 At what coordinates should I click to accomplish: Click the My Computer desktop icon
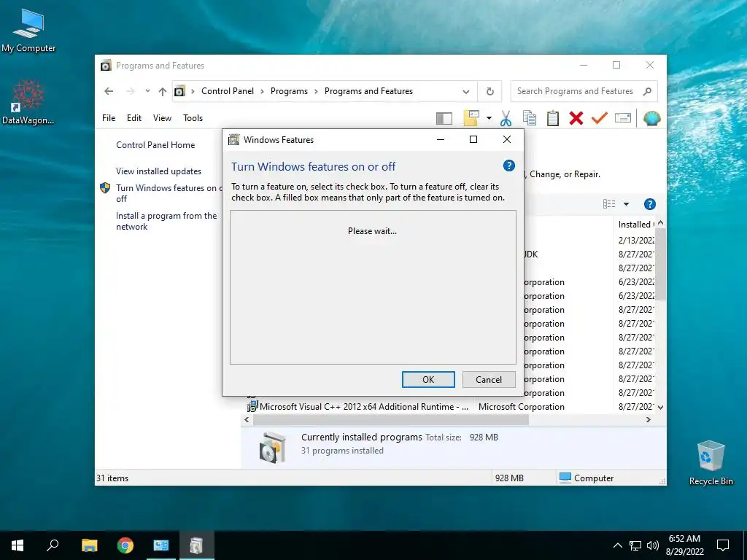28,31
